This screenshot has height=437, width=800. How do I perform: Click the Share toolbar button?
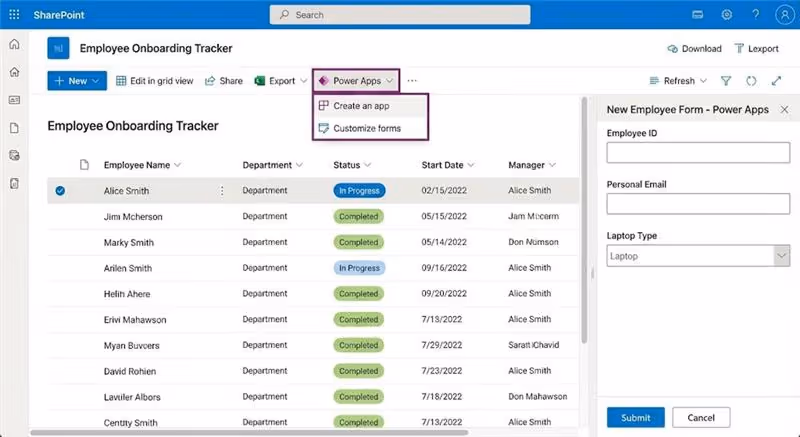coord(223,81)
